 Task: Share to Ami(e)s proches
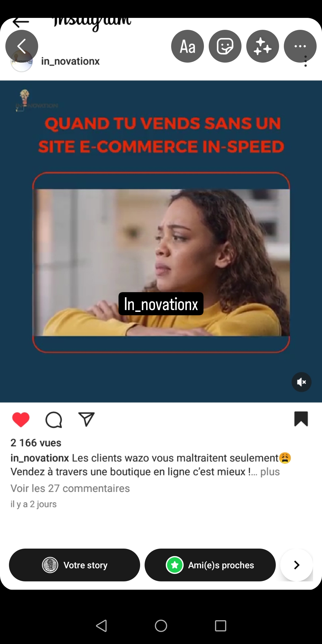pos(210,565)
